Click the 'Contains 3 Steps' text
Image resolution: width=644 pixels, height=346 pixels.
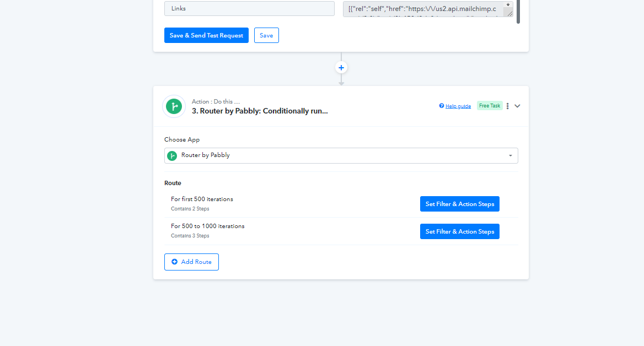(190, 236)
